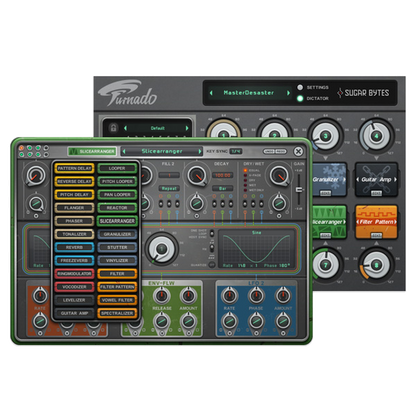Choose Phaser from the effect menu
This screenshot has width=416, height=416.
tap(74, 221)
